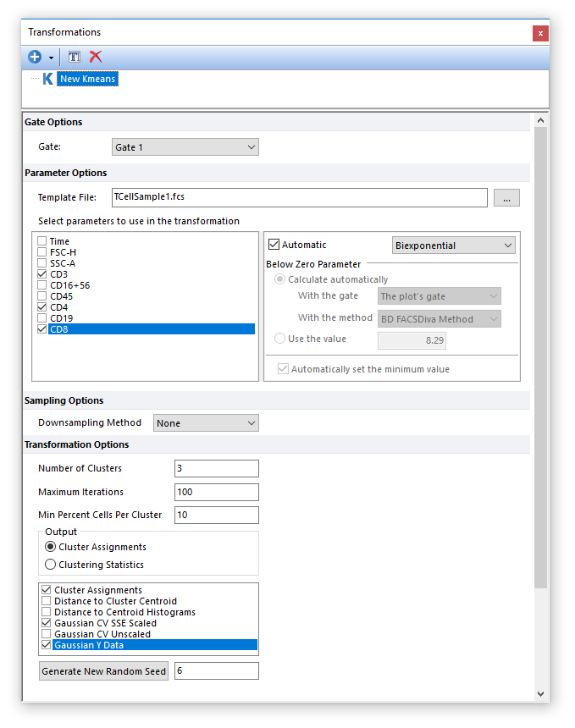This screenshot has width=575, height=728.
Task: Enable the FSC-H parameter checkbox
Action: (x=42, y=252)
